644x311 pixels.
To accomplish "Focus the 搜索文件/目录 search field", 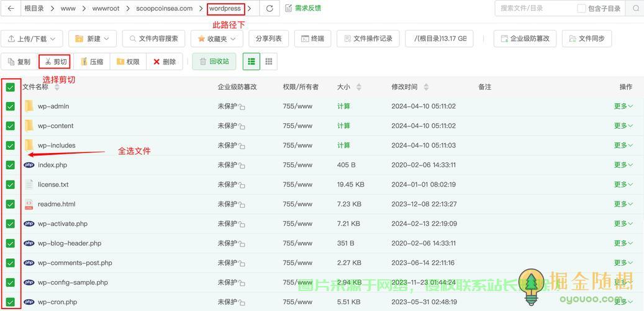I will point(534,8).
